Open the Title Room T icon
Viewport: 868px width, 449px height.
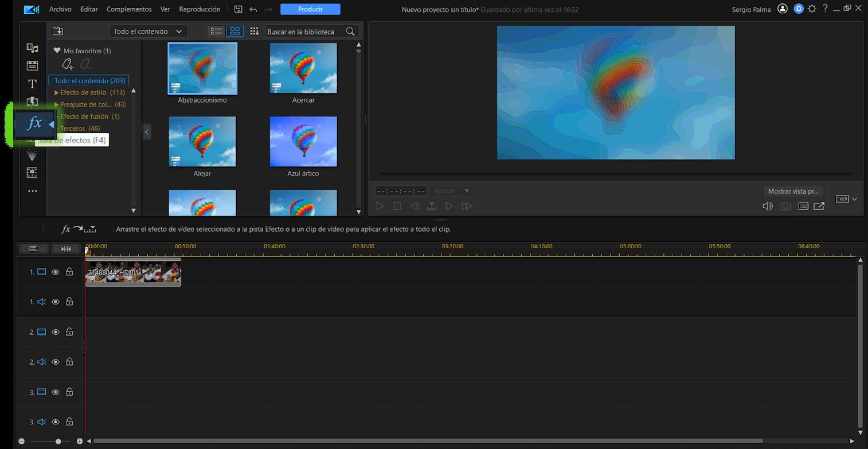pyautogui.click(x=32, y=84)
